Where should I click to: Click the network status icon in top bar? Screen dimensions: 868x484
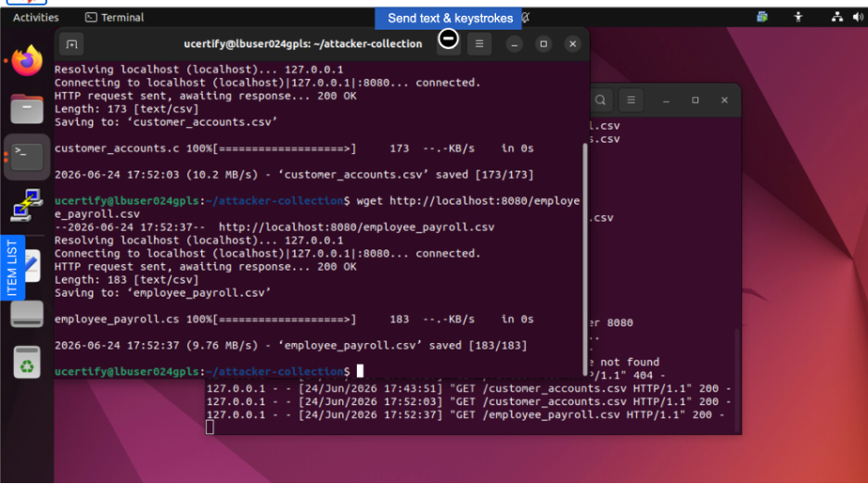pyautogui.click(x=837, y=18)
